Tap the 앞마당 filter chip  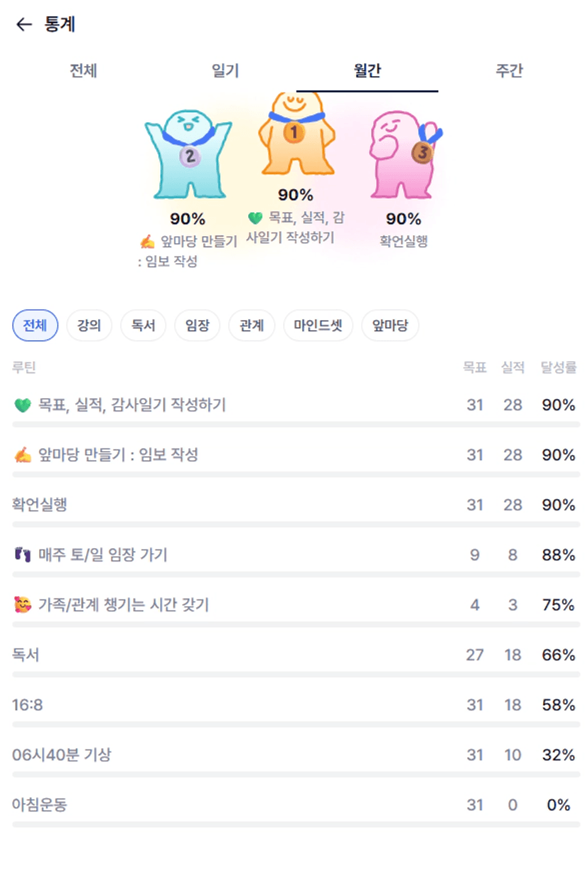pyautogui.click(x=390, y=326)
